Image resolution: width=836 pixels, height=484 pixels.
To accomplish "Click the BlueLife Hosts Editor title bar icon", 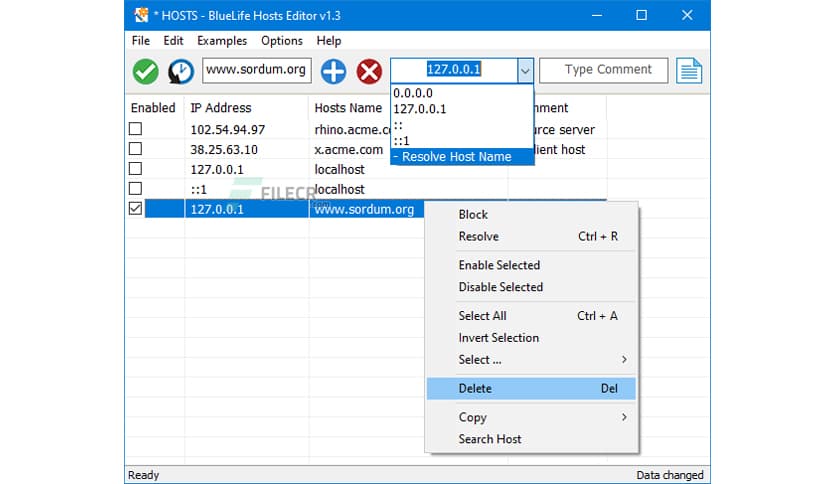I will pyautogui.click(x=141, y=15).
